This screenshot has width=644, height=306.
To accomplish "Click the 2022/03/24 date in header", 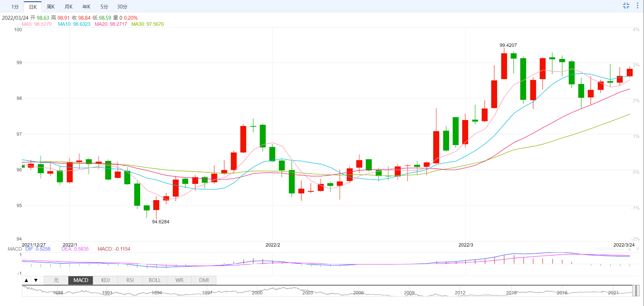I will click(15, 18).
